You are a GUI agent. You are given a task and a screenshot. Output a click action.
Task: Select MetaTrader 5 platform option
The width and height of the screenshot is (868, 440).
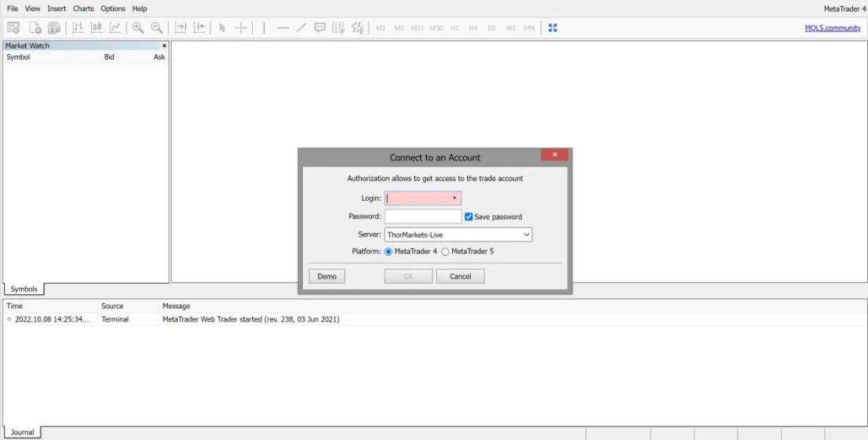coord(445,251)
